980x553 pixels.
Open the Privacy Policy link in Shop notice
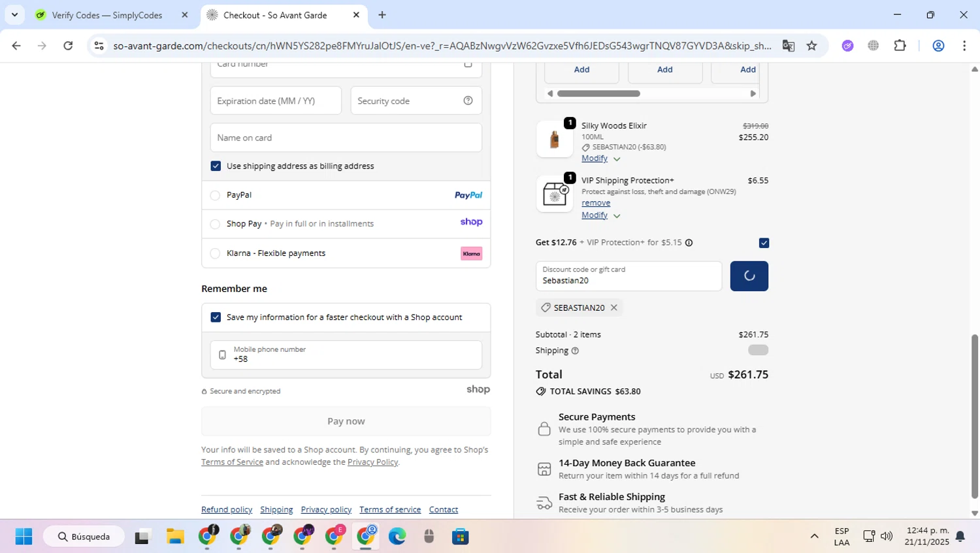(x=372, y=462)
